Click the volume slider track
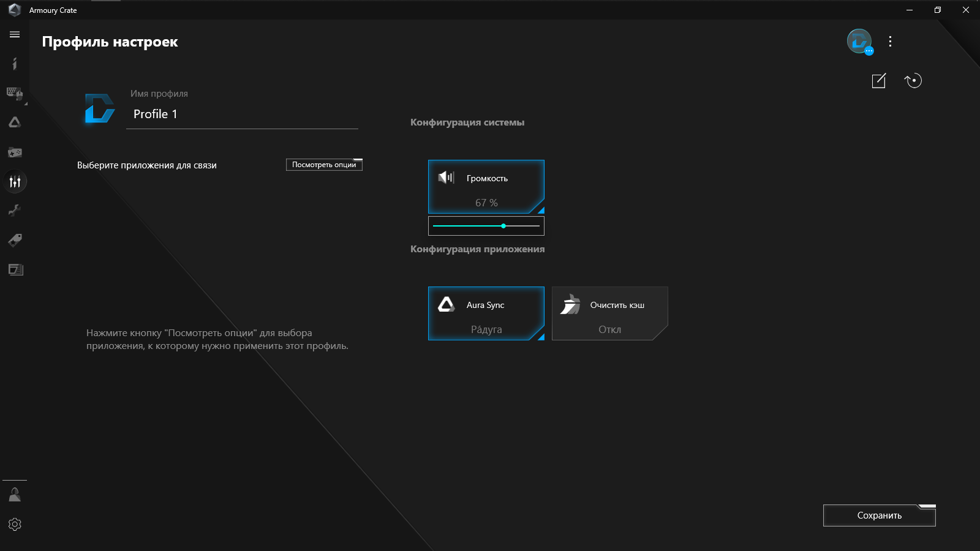The height and width of the screenshot is (551, 980). click(x=486, y=226)
